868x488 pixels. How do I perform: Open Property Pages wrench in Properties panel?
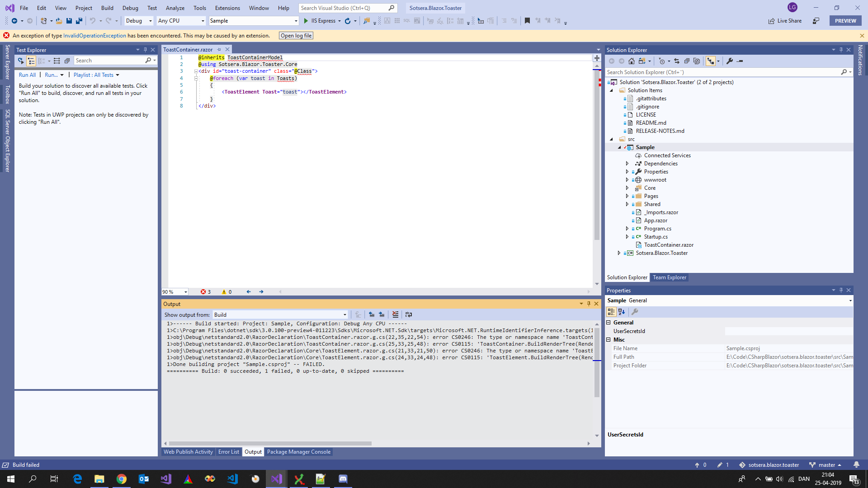(x=635, y=312)
